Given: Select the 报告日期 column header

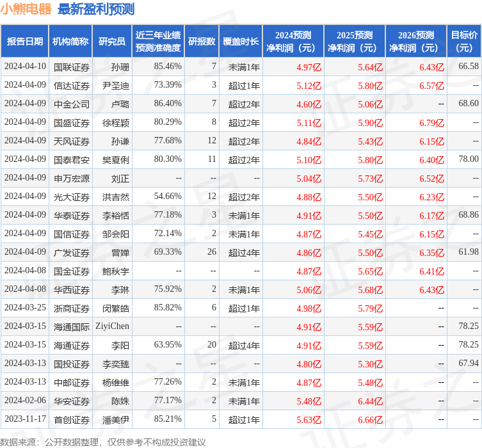Looking at the screenshot, I should click(24, 41).
